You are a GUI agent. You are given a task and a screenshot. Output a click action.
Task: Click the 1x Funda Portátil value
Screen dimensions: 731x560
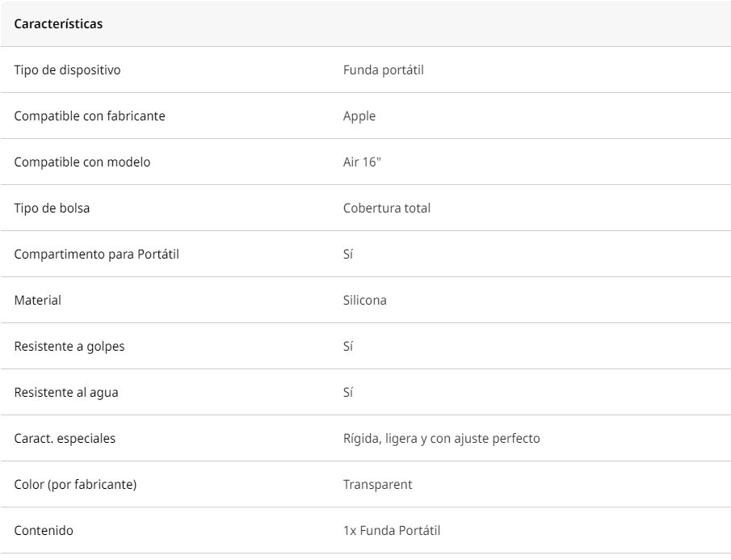[x=392, y=531]
